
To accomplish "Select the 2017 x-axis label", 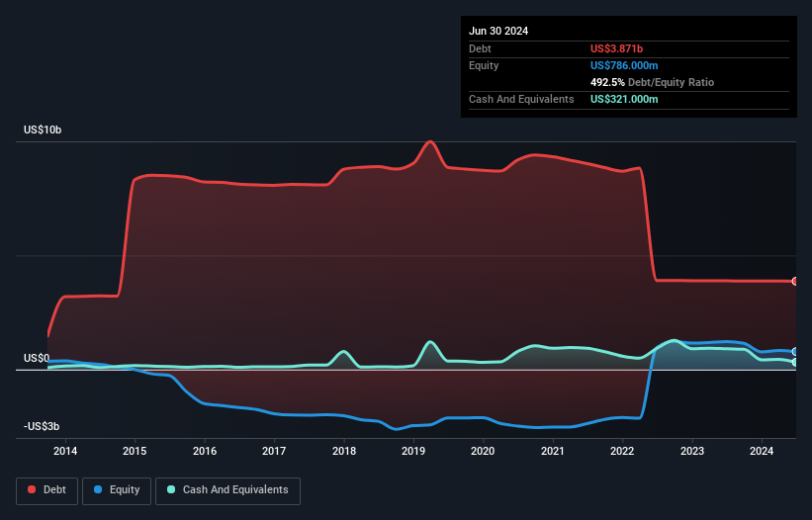I will [274, 451].
